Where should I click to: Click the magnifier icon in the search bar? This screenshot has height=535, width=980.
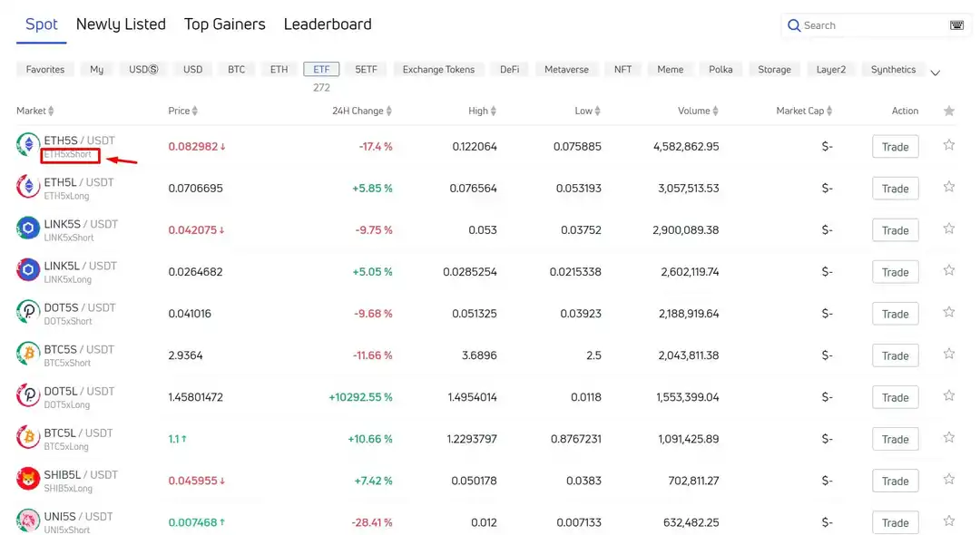tap(794, 25)
